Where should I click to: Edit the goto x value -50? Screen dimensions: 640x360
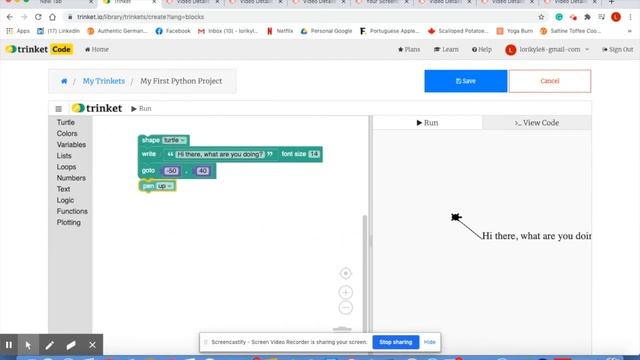coord(171,171)
